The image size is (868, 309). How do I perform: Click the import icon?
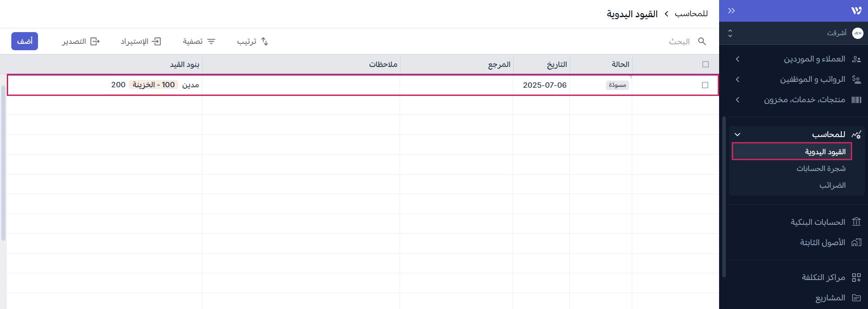coord(157,42)
